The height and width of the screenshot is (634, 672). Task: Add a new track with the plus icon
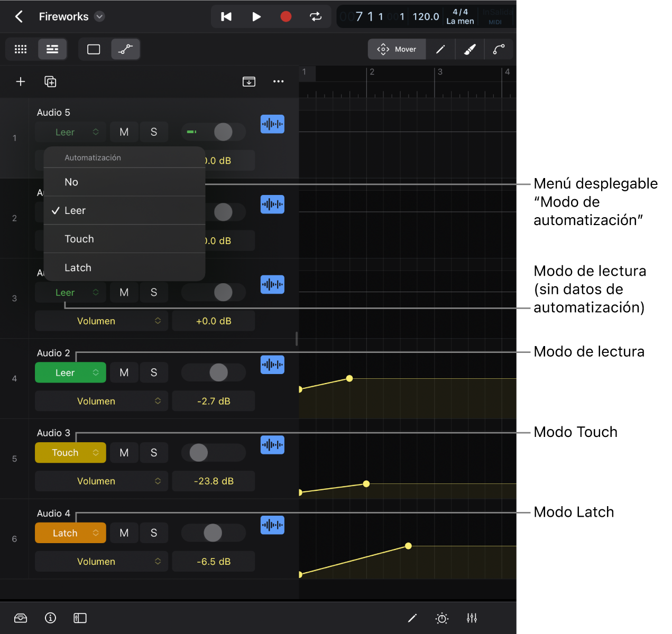pyautogui.click(x=21, y=81)
